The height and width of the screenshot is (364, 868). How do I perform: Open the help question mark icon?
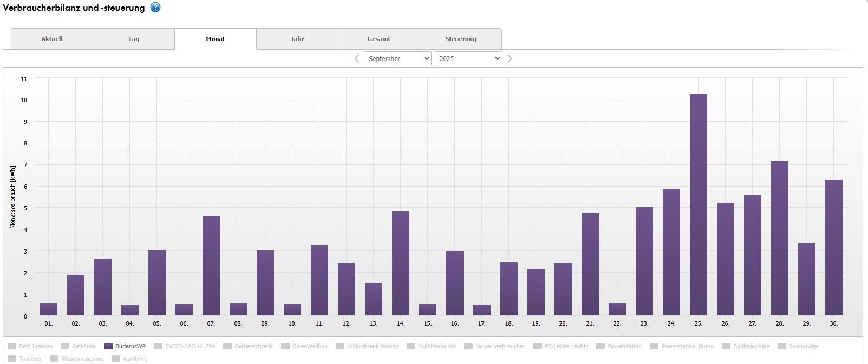tap(155, 8)
